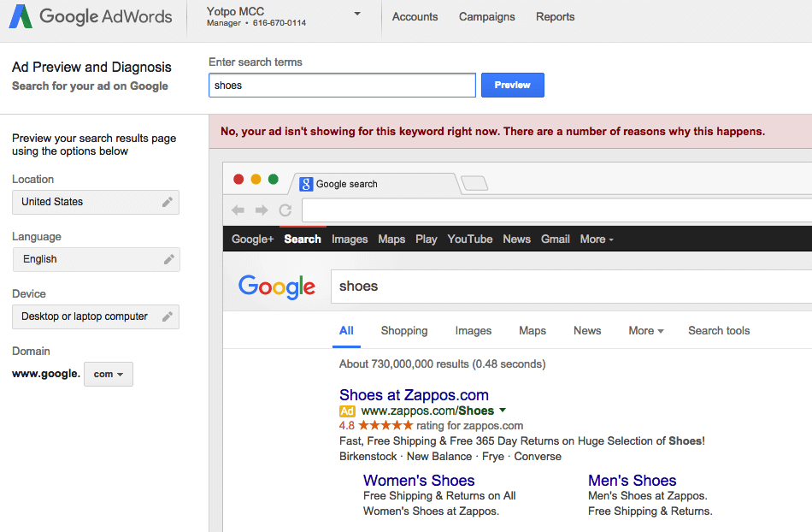The image size is (812, 532).
Task: Select the Campaigns menu item
Action: pos(486,16)
